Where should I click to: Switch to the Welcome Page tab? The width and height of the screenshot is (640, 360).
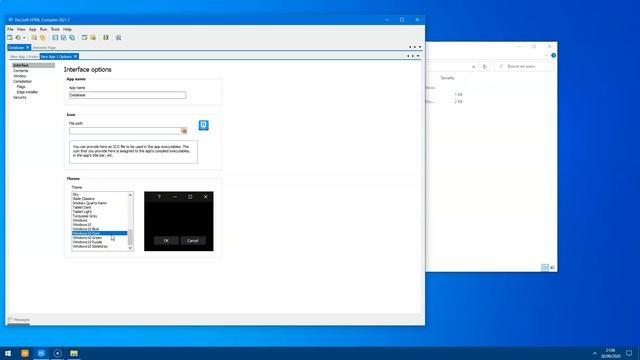coord(44,48)
